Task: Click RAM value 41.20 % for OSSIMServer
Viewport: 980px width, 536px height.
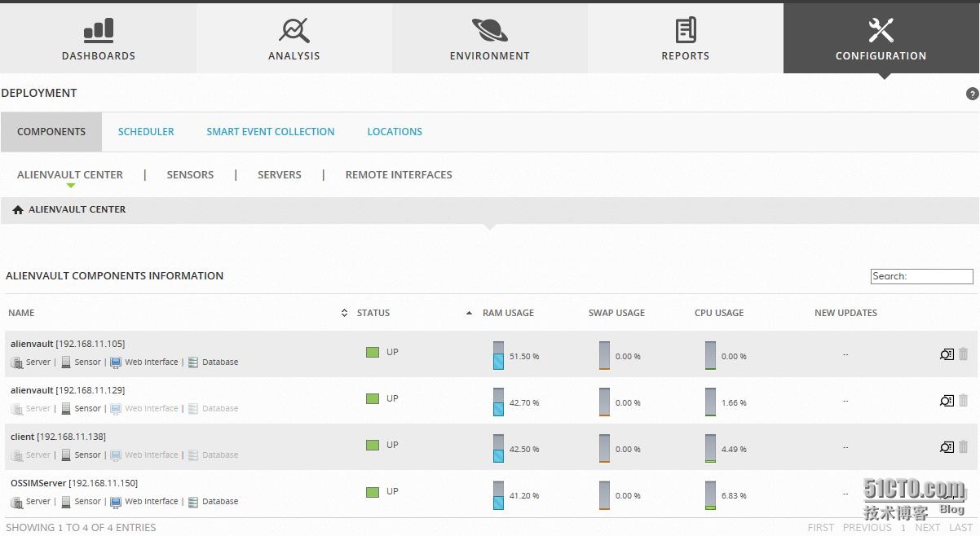Action: (524, 496)
